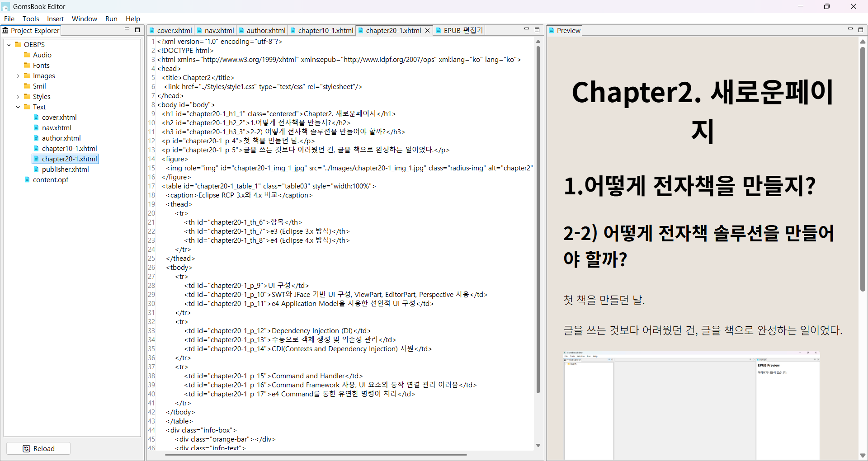Open the Help menu

click(133, 19)
